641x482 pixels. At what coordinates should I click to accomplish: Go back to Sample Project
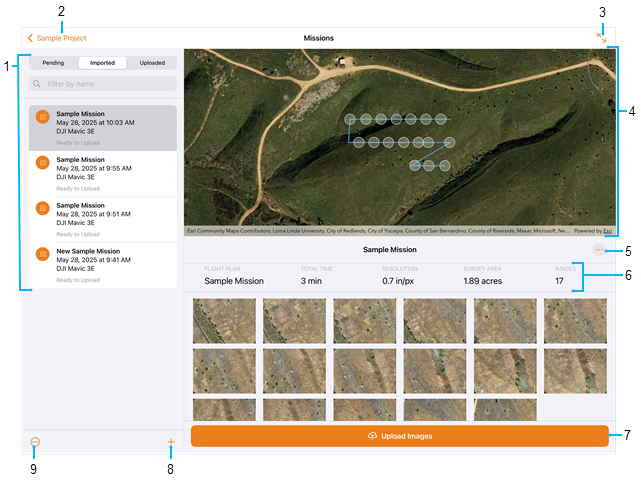(61, 38)
